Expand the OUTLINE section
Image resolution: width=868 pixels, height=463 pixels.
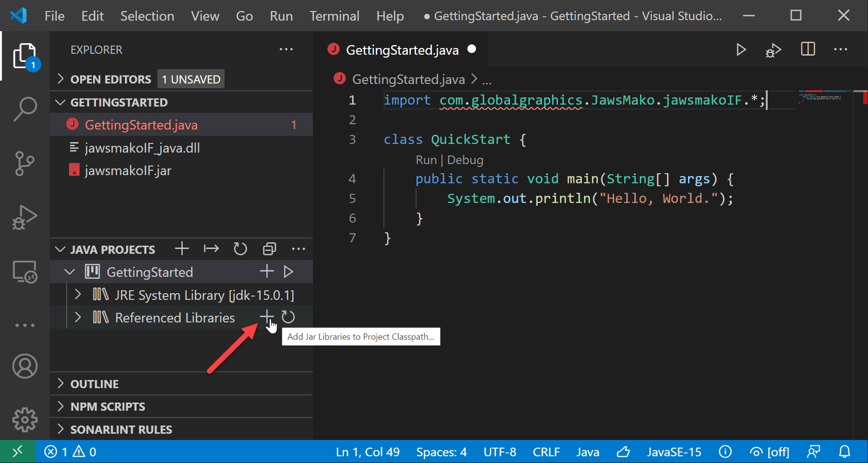click(x=95, y=384)
